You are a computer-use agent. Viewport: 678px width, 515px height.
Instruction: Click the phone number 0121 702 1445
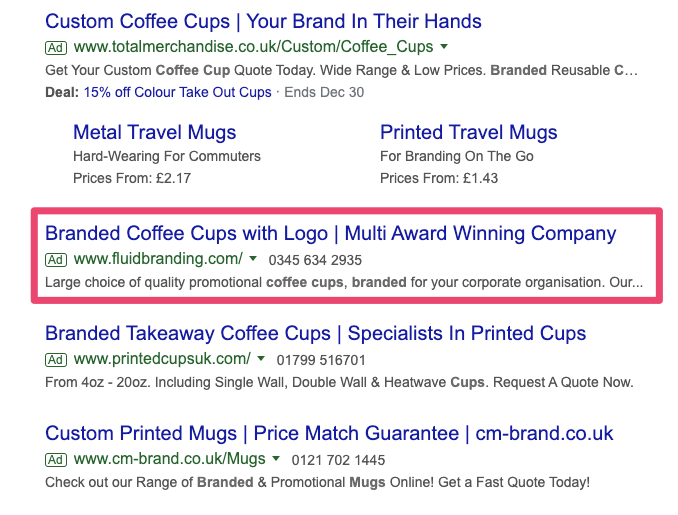tap(338, 460)
